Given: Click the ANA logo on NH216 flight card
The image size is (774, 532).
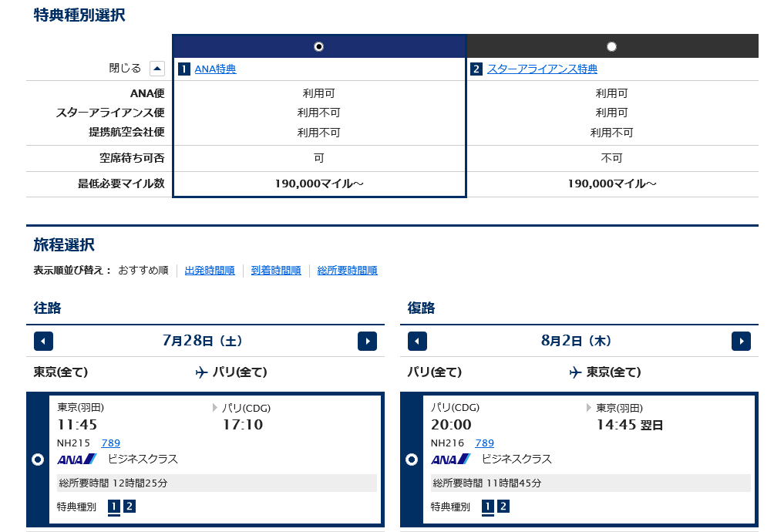Looking at the screenshot, I should [x=451, y=460].
